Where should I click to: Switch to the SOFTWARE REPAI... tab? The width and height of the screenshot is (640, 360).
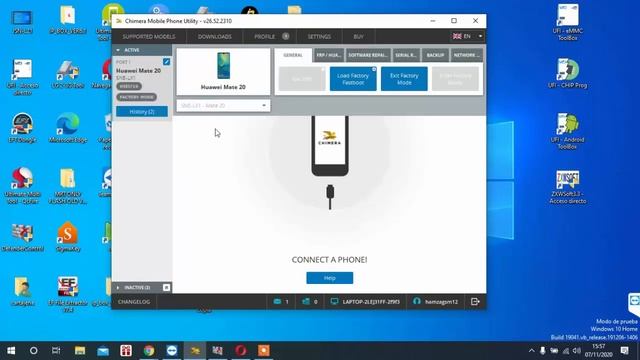point(368,55)
